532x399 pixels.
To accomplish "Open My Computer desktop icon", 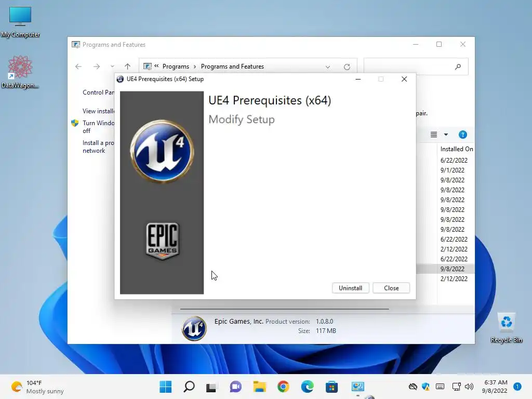I will pos(20,22).
